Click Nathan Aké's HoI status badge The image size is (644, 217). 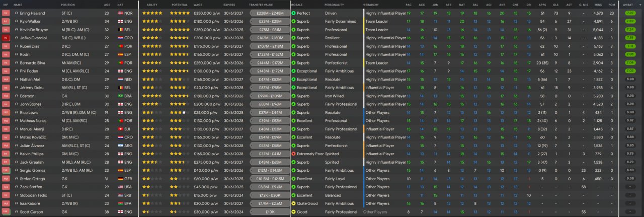coord(6,79)
